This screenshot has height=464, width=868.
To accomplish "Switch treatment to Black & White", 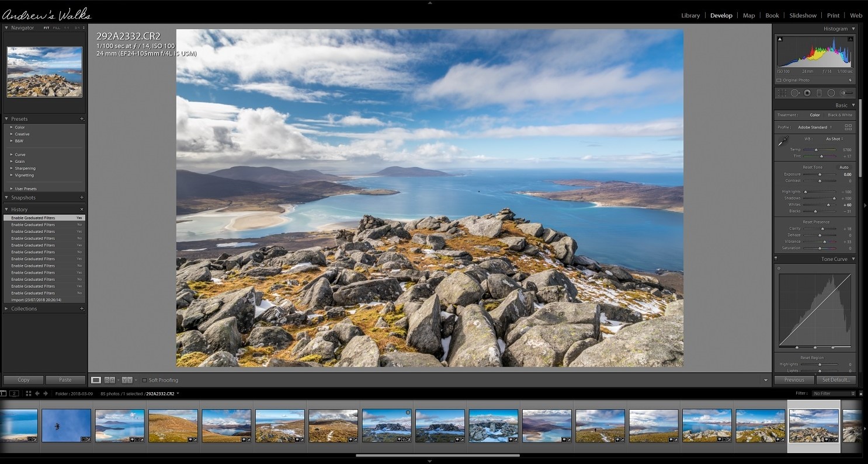I will pos(839,115).
